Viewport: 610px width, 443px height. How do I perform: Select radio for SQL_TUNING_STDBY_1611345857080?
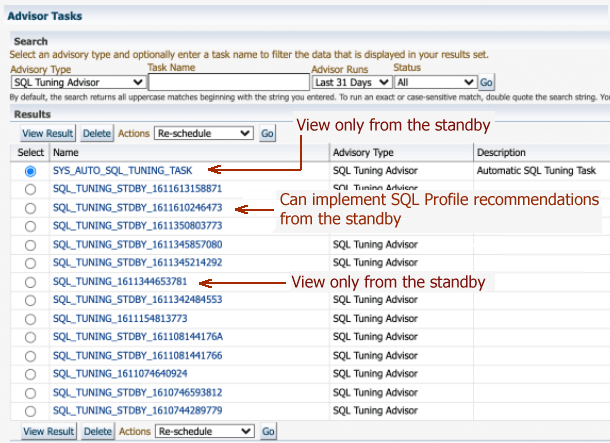point(30,245)
